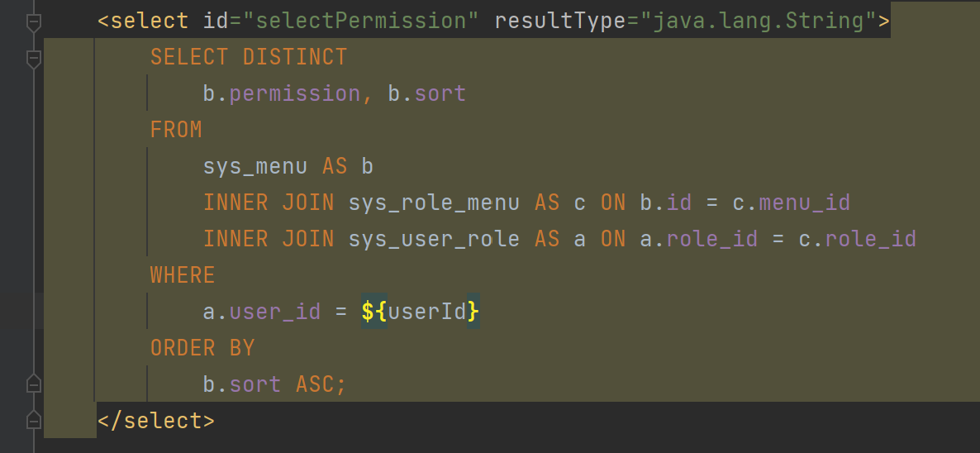Click the WHERE keyword
The width and height of the screenshot is (980, 453).
coord(183,275)
